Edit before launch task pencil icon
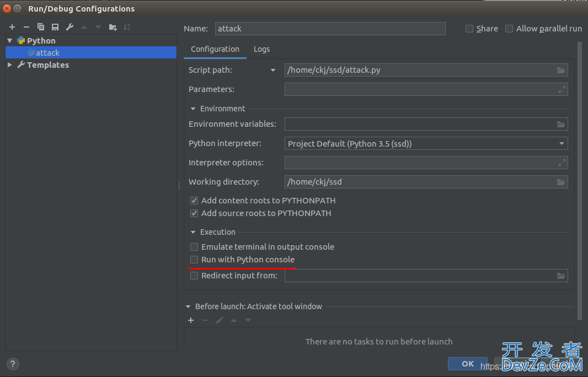 click(x=220, y=320)
